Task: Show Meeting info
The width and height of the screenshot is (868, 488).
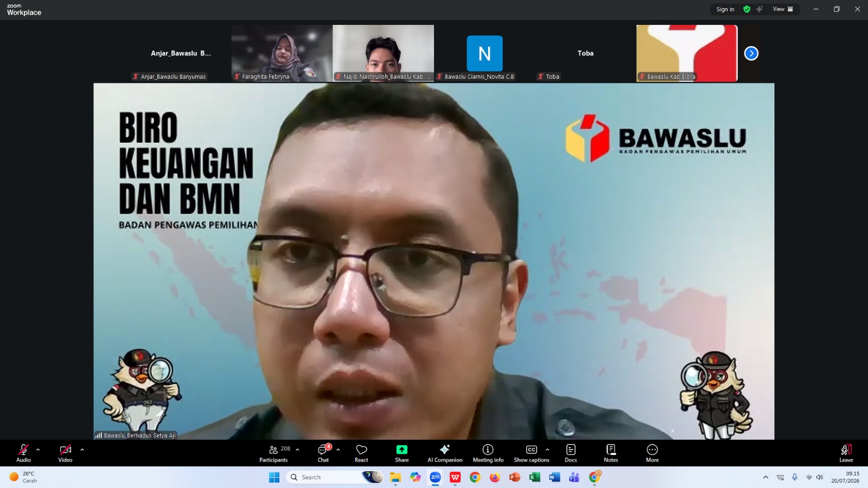Action: [x=488, y=453]
